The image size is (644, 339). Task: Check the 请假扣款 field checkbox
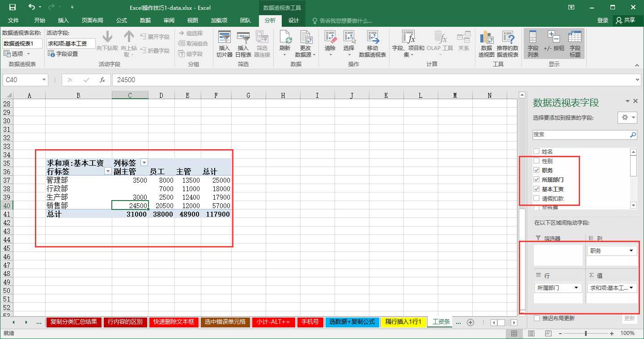click(537, 198)
